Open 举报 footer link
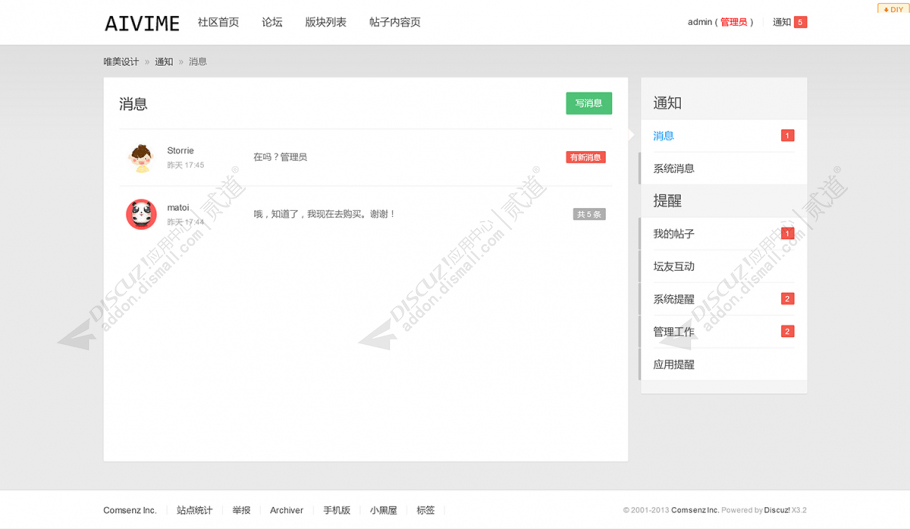910x529 pixels. (x=241, y=510)
